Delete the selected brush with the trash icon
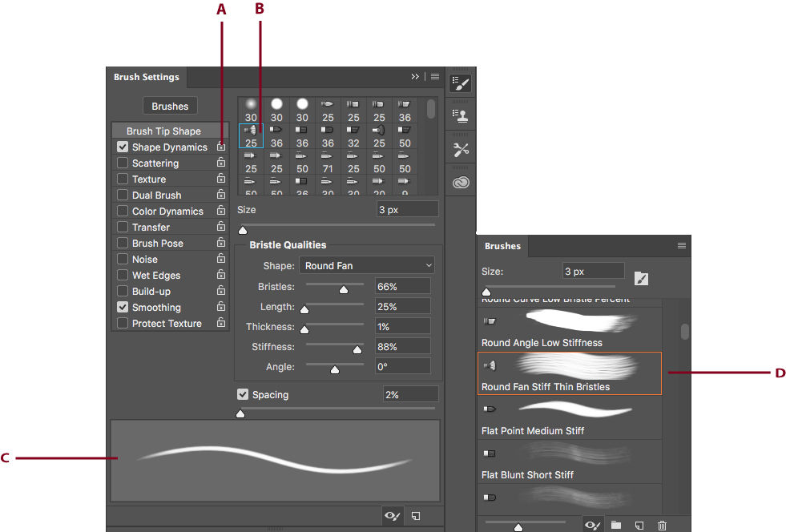The height and width of the screenshot is (532, 786). 662,525
